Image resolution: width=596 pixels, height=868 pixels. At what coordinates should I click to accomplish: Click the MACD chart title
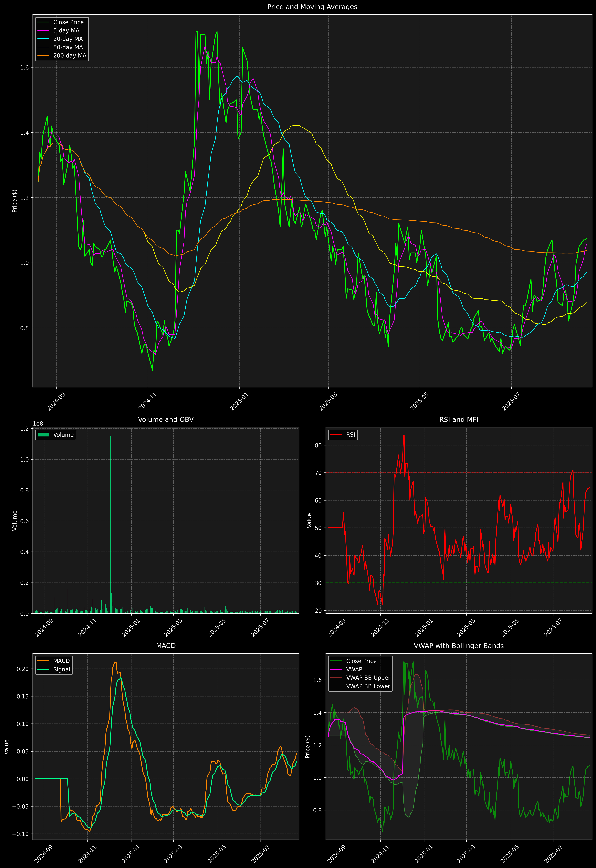(x=166, y=646)
